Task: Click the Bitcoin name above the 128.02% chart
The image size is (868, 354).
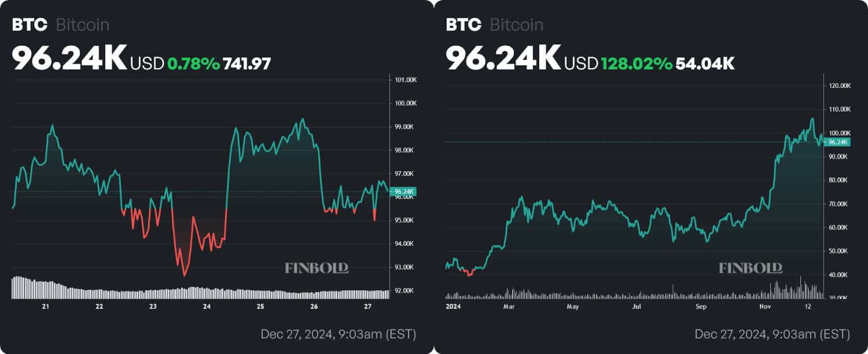Action: point(516,25)
